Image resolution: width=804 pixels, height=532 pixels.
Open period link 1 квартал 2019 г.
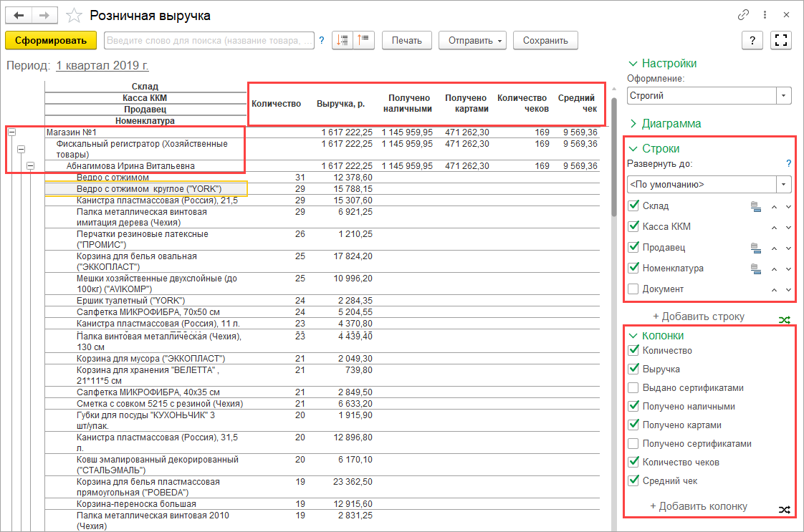pos(102,66)
